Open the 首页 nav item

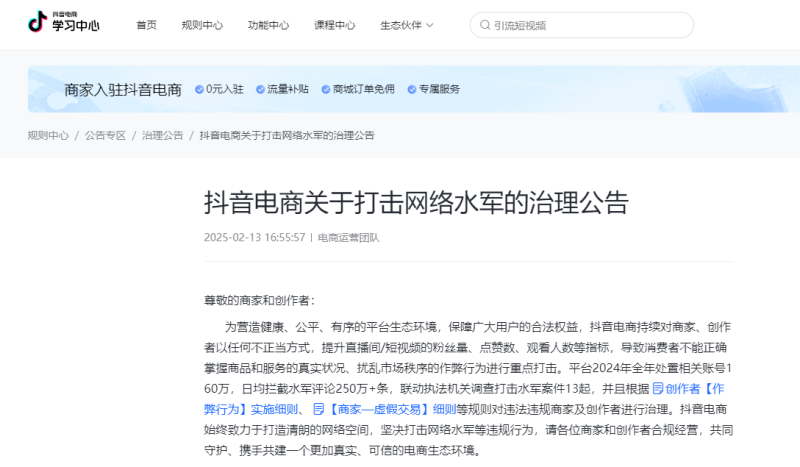(146, 25)
